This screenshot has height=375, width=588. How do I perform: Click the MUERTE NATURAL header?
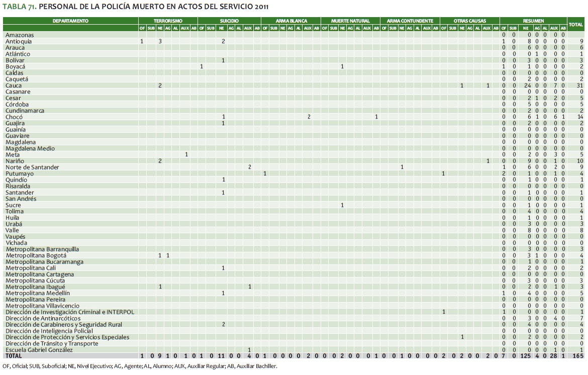tap(350, 21)
